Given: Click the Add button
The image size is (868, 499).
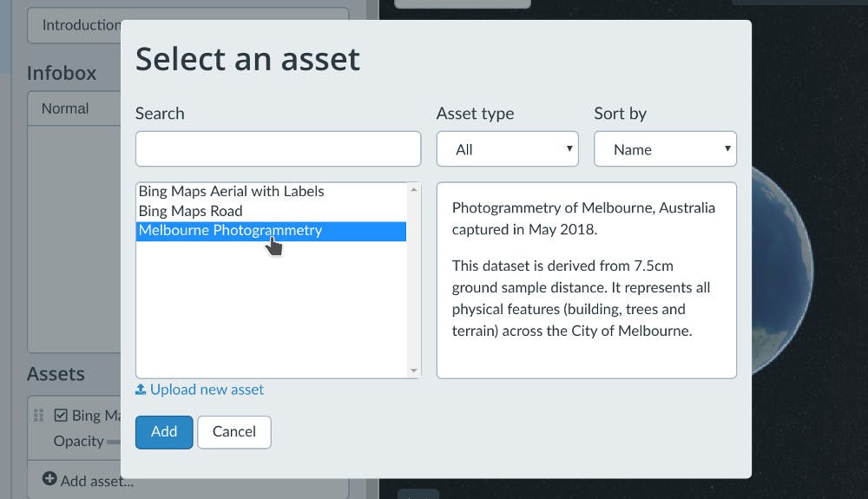Looking at the screenshot, I should pyautogui.click(x=164, y=432).
